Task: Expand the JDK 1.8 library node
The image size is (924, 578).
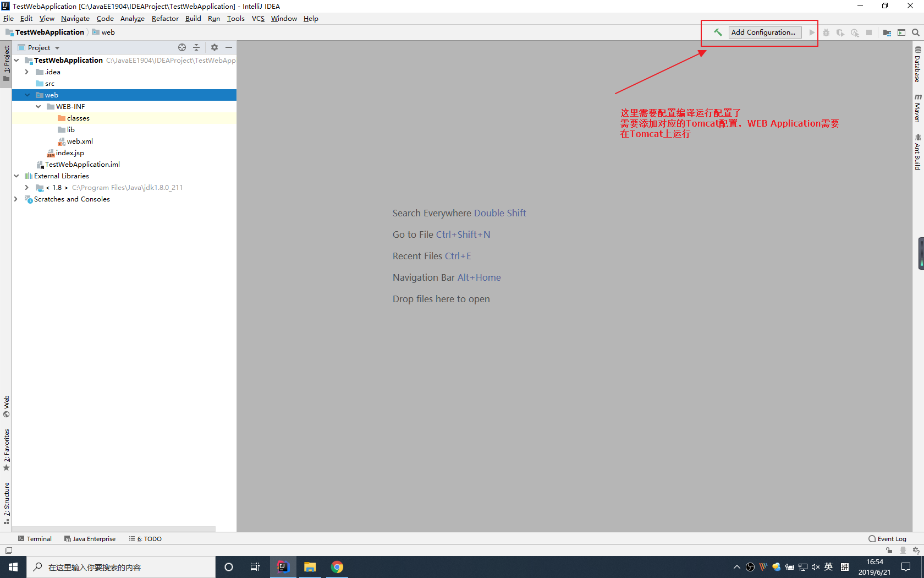Action: (x=27, y=188)
